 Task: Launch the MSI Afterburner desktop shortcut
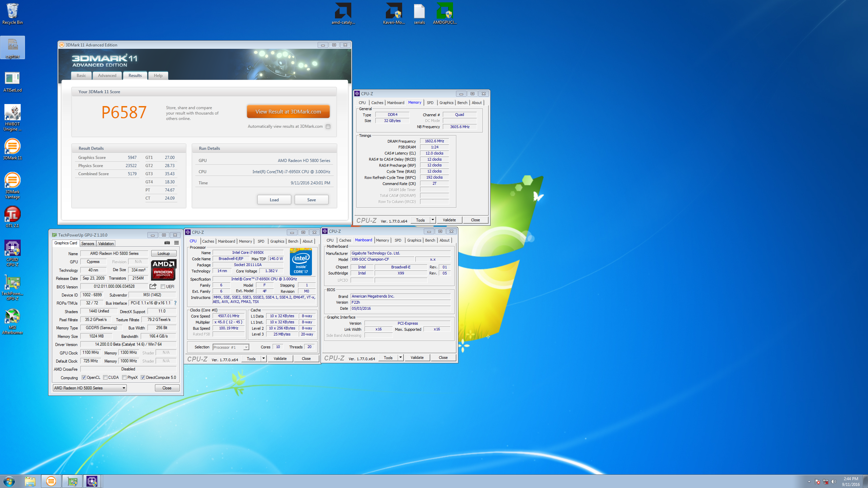click(13, 321)
